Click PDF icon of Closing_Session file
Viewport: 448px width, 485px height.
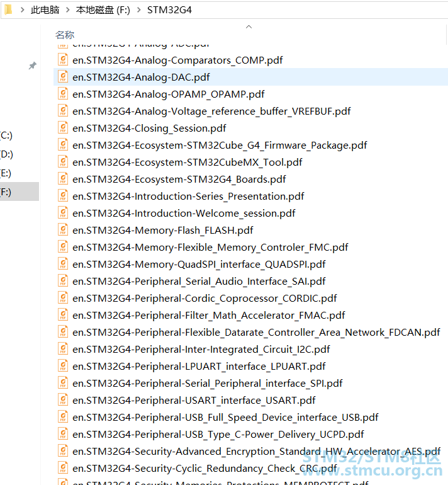point(63,127)
